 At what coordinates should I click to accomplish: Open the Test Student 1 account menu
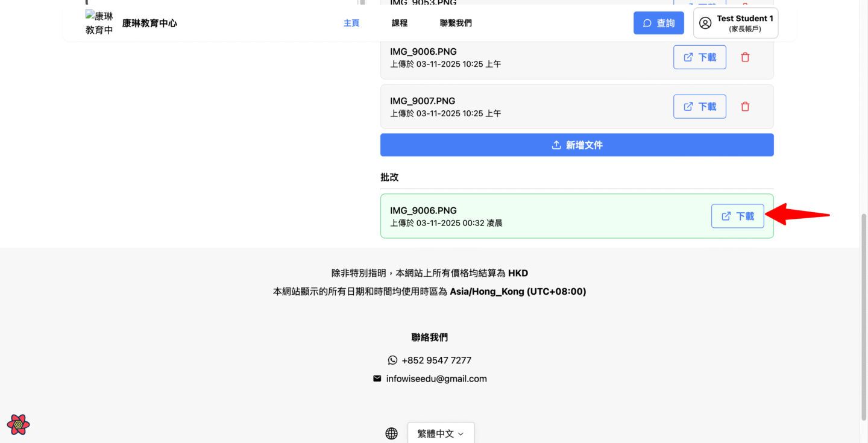pos(735,23)
